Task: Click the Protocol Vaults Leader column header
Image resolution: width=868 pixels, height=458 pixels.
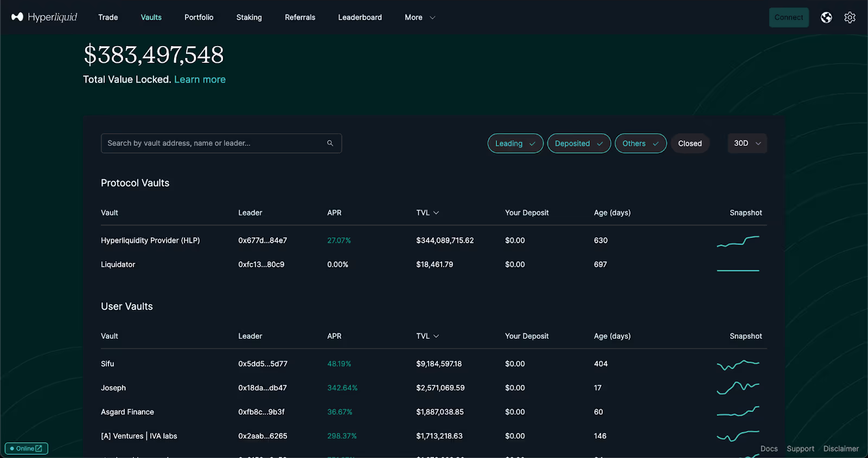Action: (250, 212)
